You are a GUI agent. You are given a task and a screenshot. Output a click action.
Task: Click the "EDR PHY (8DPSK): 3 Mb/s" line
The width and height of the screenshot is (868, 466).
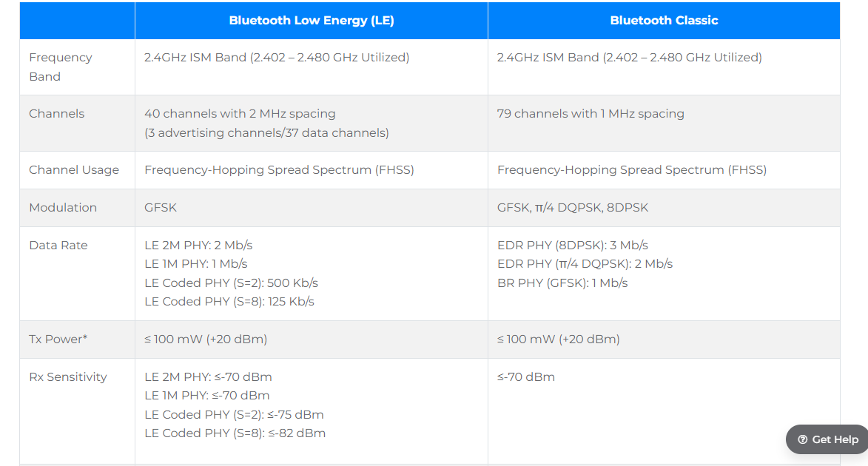point(573,246)
